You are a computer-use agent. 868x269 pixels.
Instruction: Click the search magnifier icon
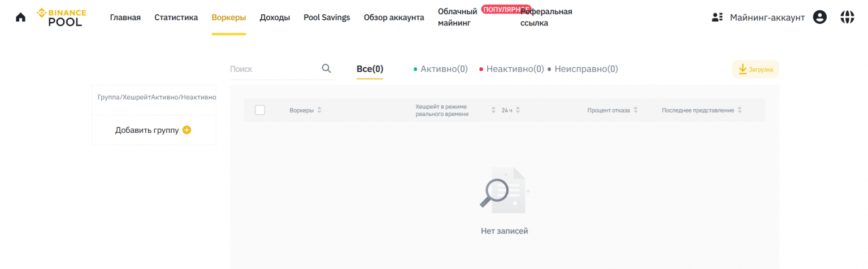pos(326,68)
